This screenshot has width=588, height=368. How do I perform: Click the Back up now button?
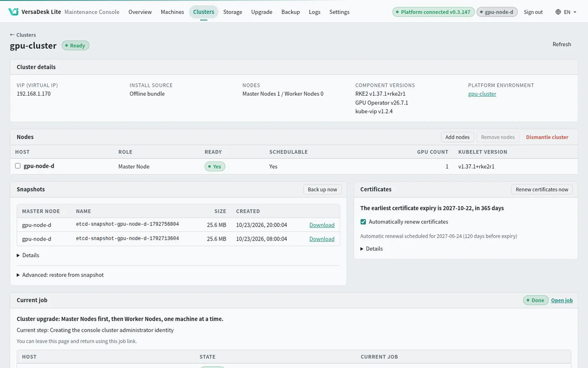322,190
